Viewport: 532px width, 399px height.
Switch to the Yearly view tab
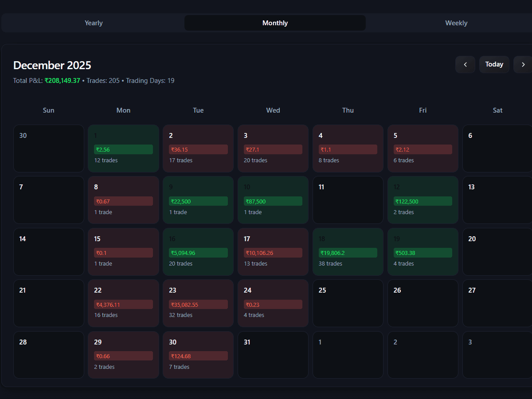pyautogui.click(x=93, y=23)
